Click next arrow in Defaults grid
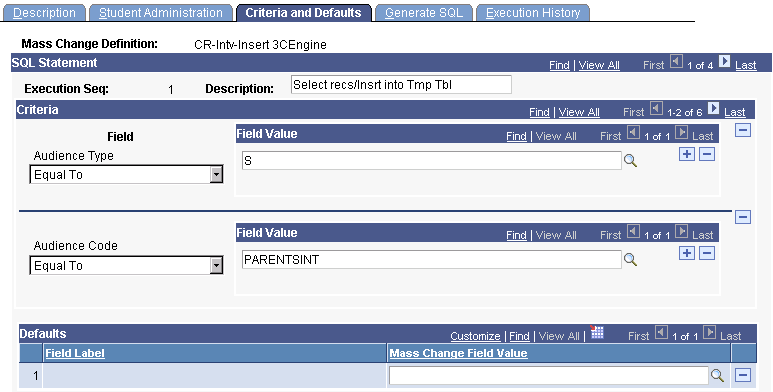This screenshot has width=773, height=392. [x=709, y=333]
